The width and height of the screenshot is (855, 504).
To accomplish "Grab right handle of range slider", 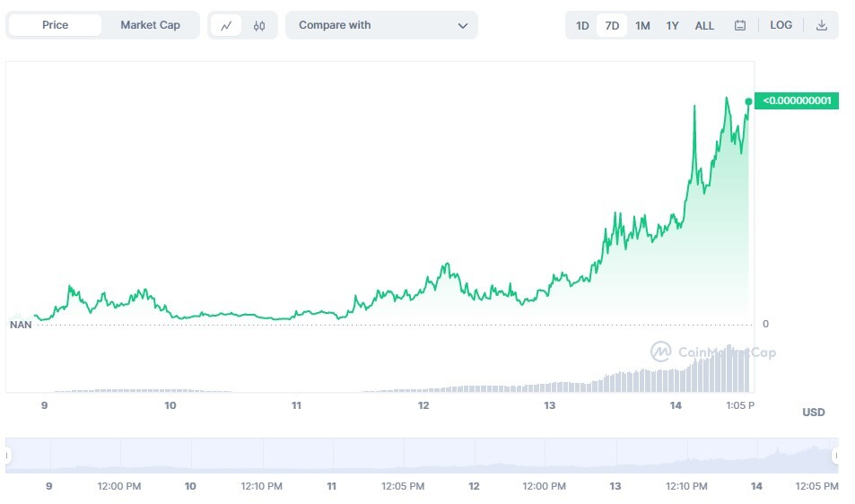I will point(835,456).
